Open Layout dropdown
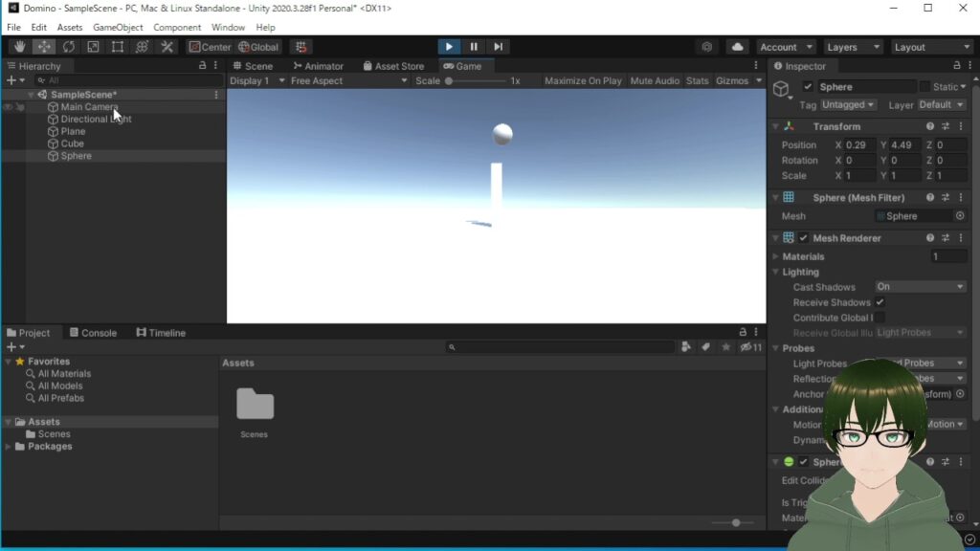The image size is (980, 551). click(932, 47)
